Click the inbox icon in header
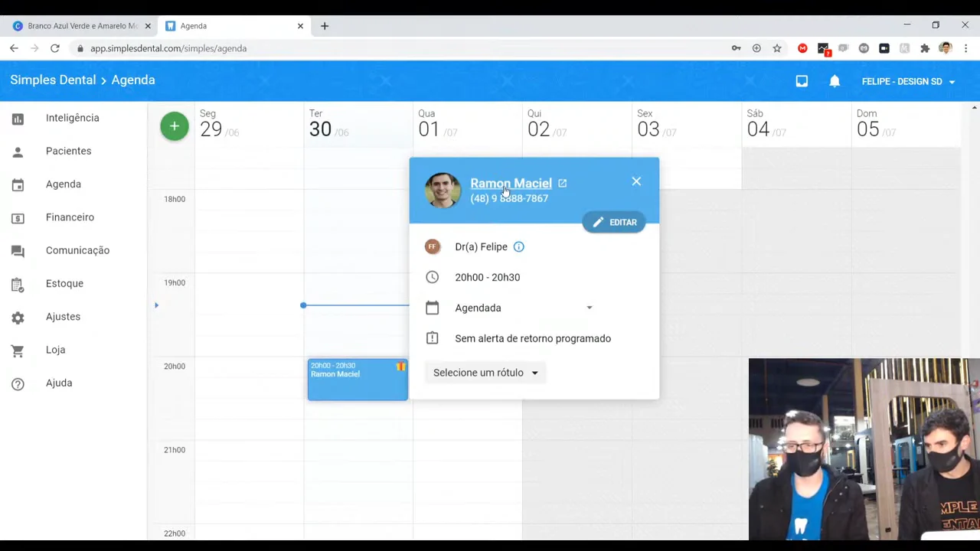 802,81
